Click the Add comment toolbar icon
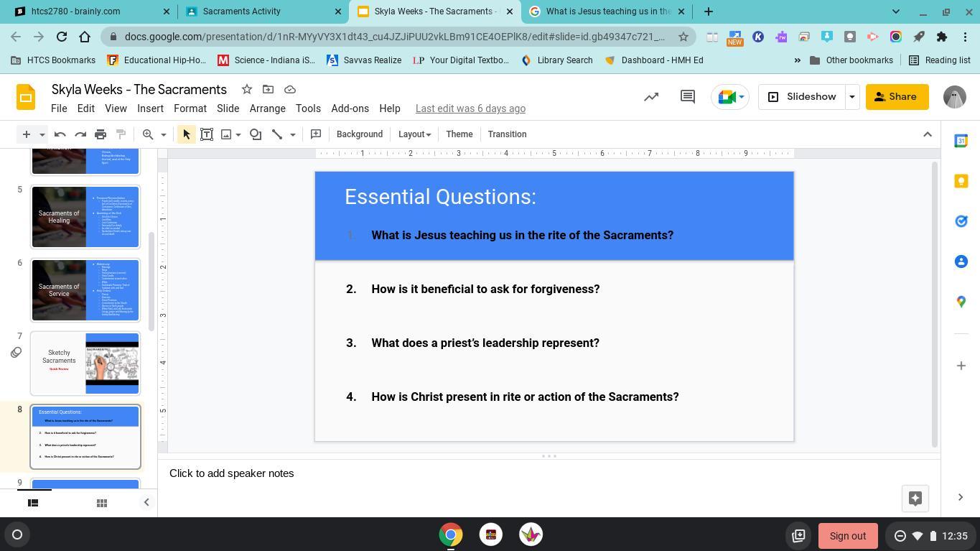The height and width of the screenshot is (551, 980). tap(316, 134)
